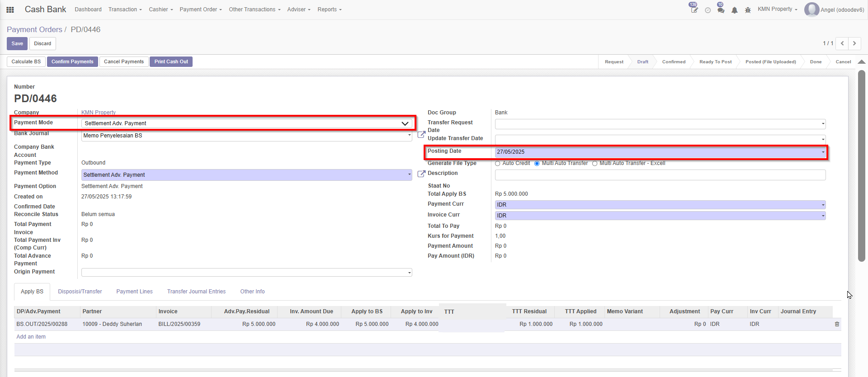Open the apps grid menu icon
Image resolution: width=868 pixels, height=377 pixels.
point(10,9)
